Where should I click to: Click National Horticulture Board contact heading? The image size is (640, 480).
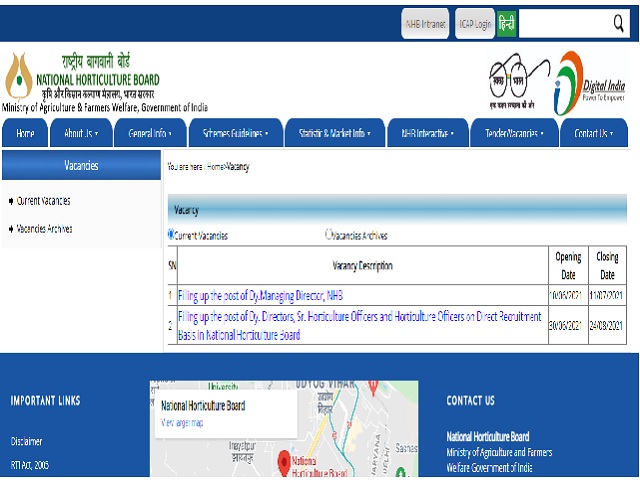click(x=488, y=437)
